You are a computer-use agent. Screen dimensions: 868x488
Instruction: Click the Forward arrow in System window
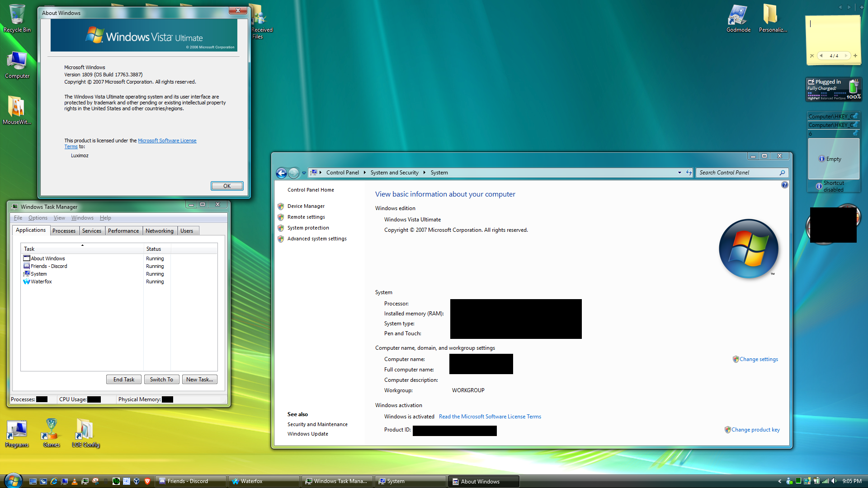click(293, 173)
